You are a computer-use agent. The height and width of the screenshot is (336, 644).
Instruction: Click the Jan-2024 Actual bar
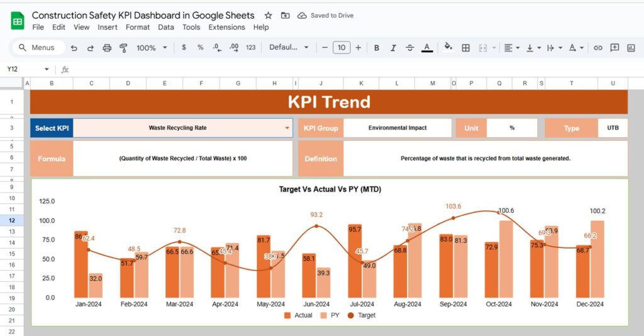click(x=80, y=264)
